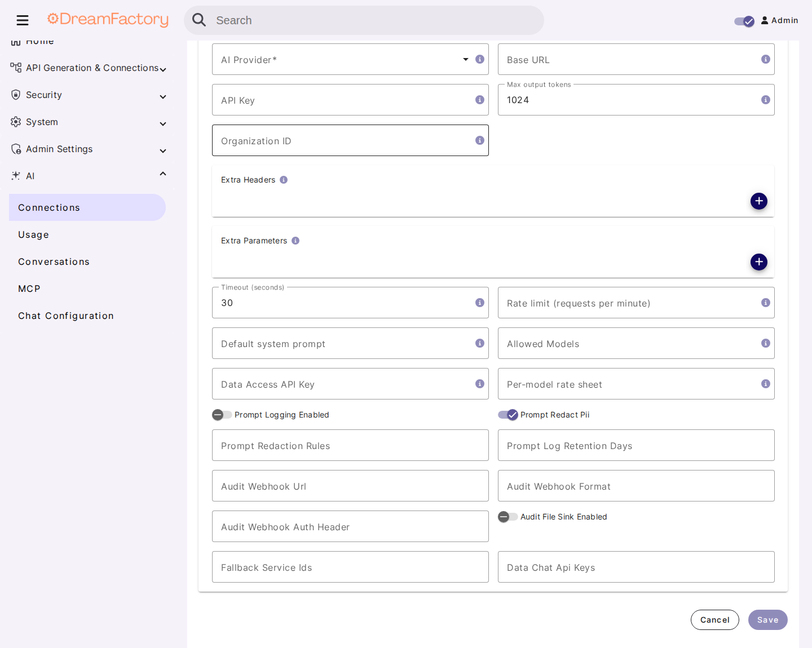
Task: Click the Admin account label
Action: point(785,20)
